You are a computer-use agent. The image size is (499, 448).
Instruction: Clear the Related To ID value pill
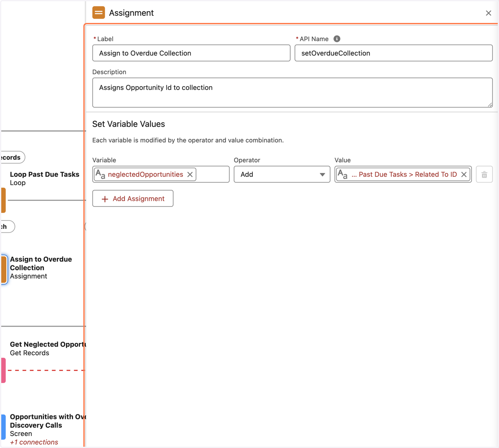pyautogui.click(x=464, y=174)
